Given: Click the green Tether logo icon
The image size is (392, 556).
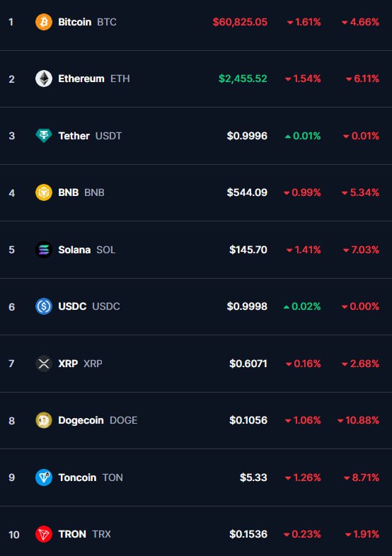Looking at the screenshot, I should (x=44, y=136).
